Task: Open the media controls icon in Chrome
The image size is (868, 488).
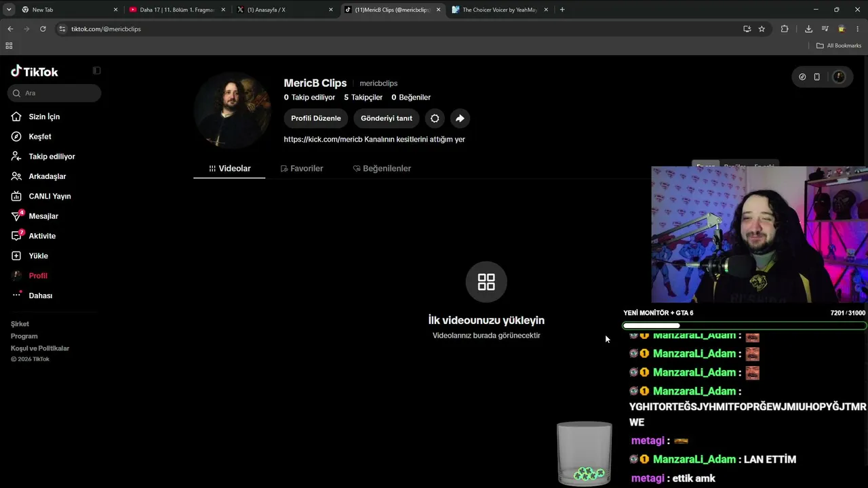Action: tap(825, 28)
